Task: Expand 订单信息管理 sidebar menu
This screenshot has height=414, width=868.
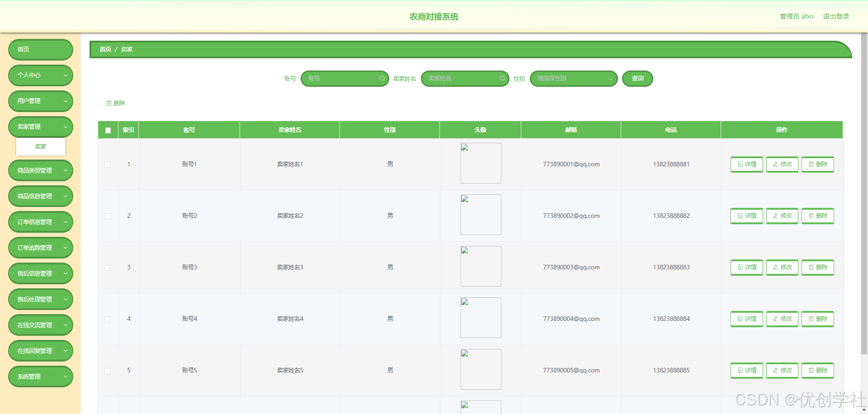Action: (41, 222)
